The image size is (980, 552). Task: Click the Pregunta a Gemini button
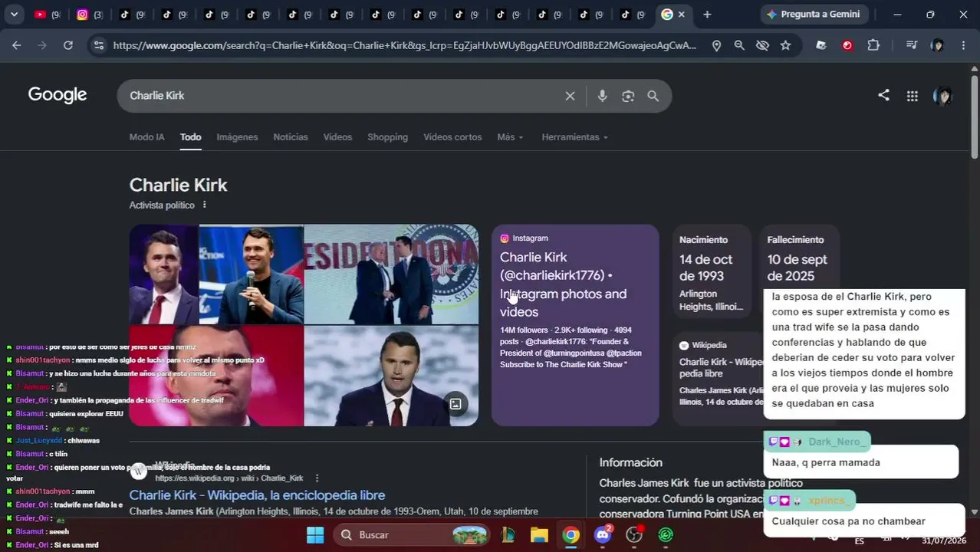tap(814, 14)
